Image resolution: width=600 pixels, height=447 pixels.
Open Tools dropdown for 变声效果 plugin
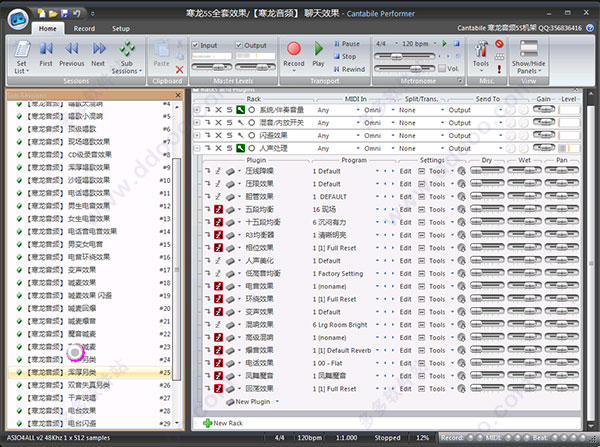pyautogui.click(x=453, y=312)
